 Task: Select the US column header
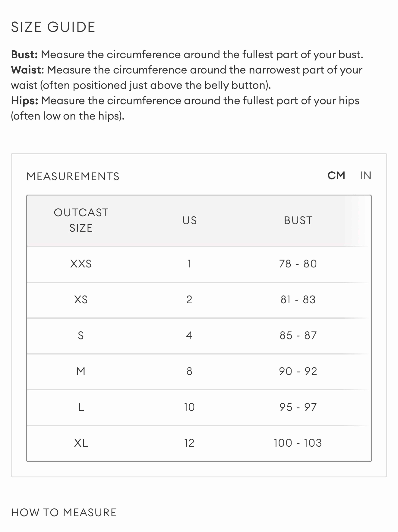[189, 221]
